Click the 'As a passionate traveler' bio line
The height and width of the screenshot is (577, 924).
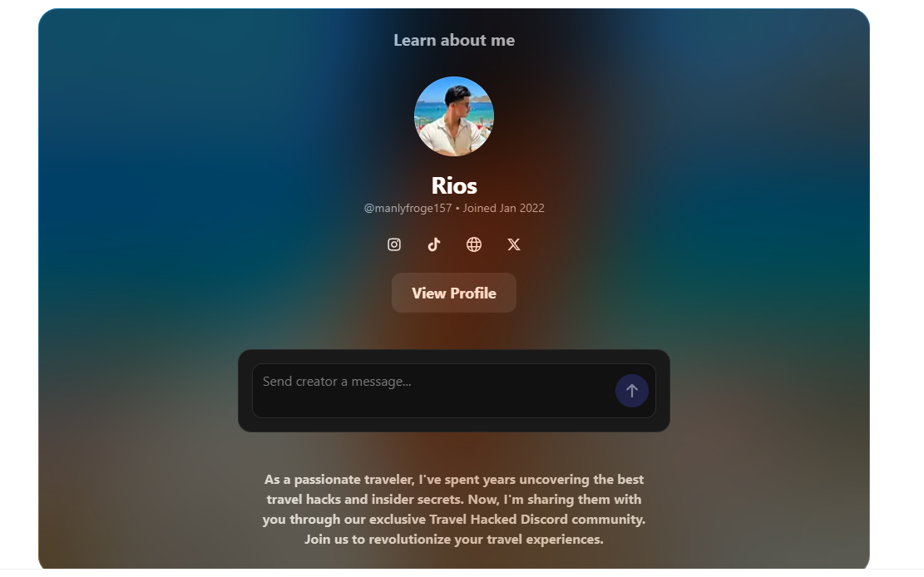(454, 479)
